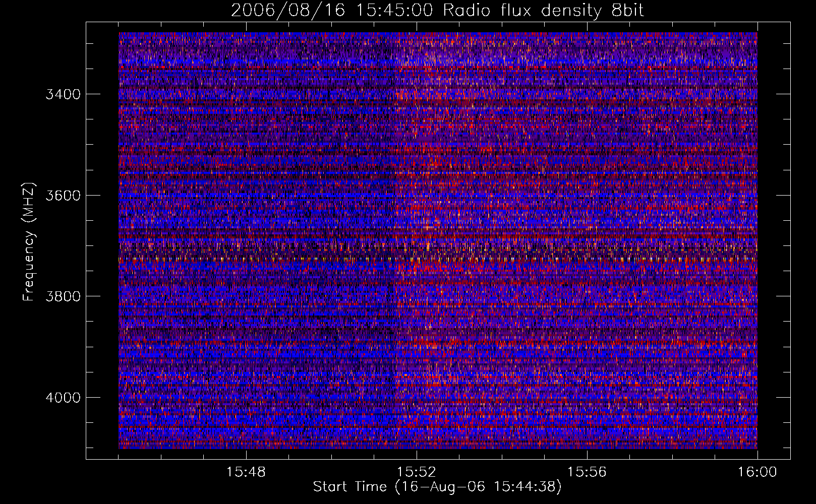Click the 'Start Time (16-Aug-06 15:44:38)' axis label
The image size is (816, 504).
pyautogui.click(x=437, y=487)
